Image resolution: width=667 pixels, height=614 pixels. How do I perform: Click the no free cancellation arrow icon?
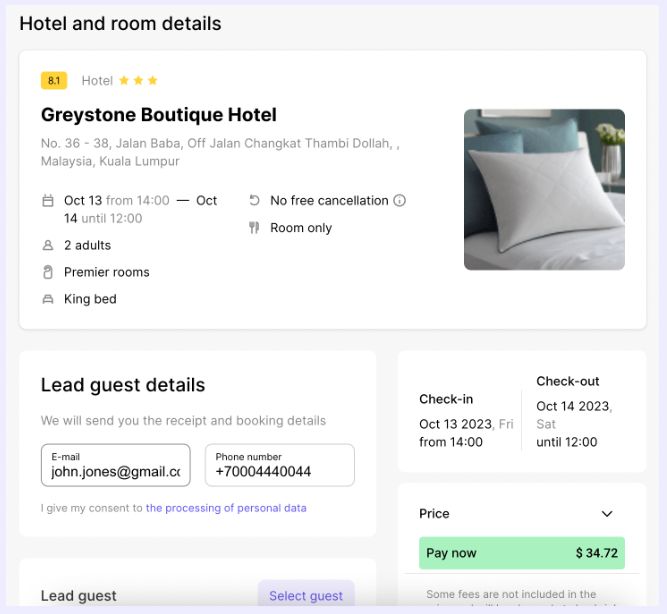254,200
